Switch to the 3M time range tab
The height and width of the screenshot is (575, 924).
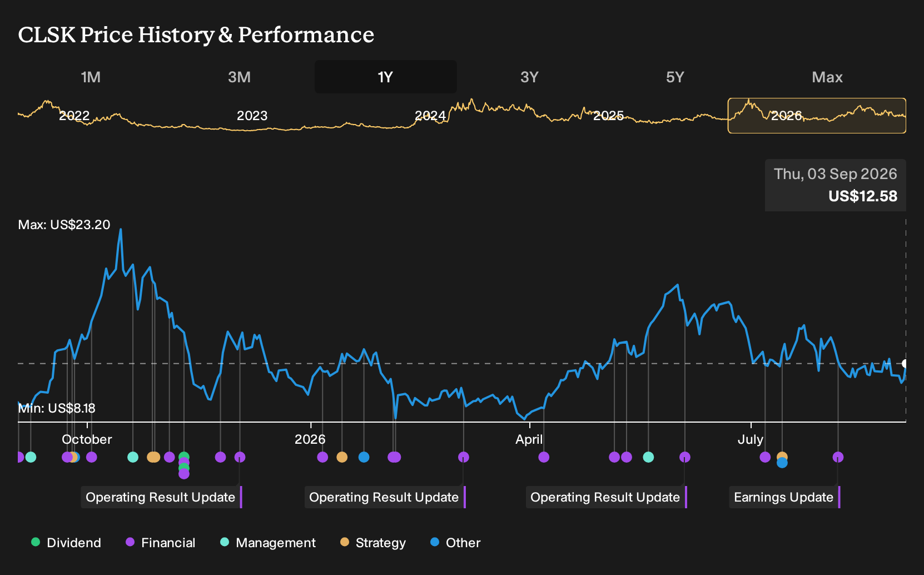(x=239, y=77)
